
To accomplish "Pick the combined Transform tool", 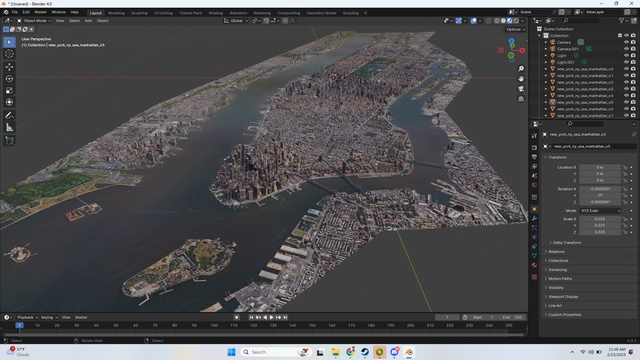I will 9,102.
